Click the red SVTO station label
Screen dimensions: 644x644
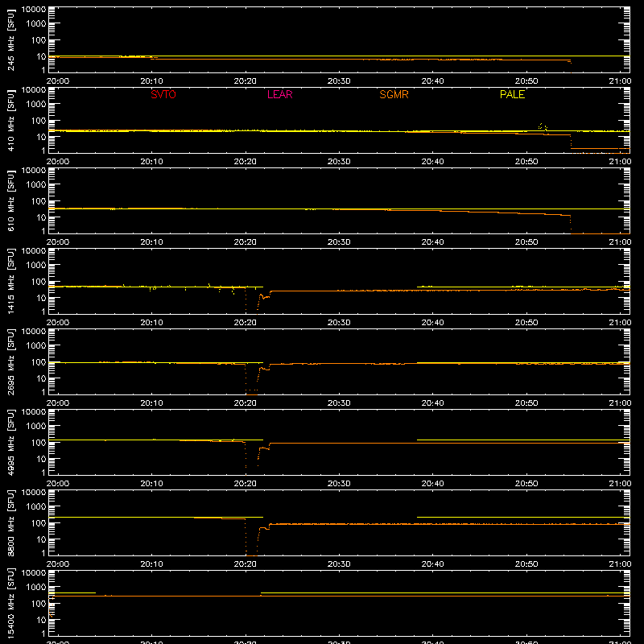163,94
